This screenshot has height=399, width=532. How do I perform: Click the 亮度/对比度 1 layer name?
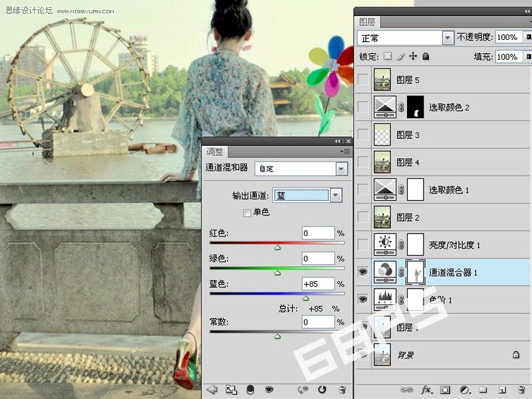pyautogui.click(x=454, y=245)
